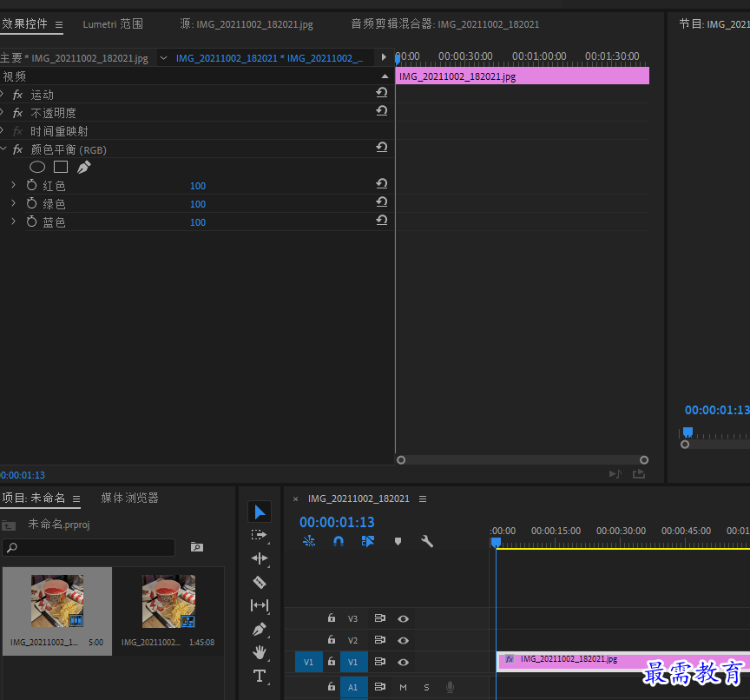Select the 5:00 image thumbnail in project
Screen dimensions: 750x700
(x=57, y=601)
